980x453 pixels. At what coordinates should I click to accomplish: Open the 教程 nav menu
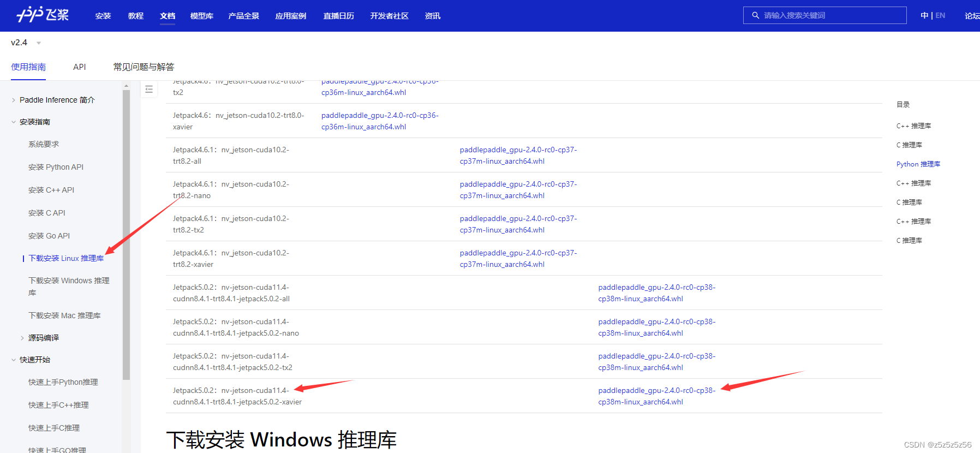click(x=136, y=16)
